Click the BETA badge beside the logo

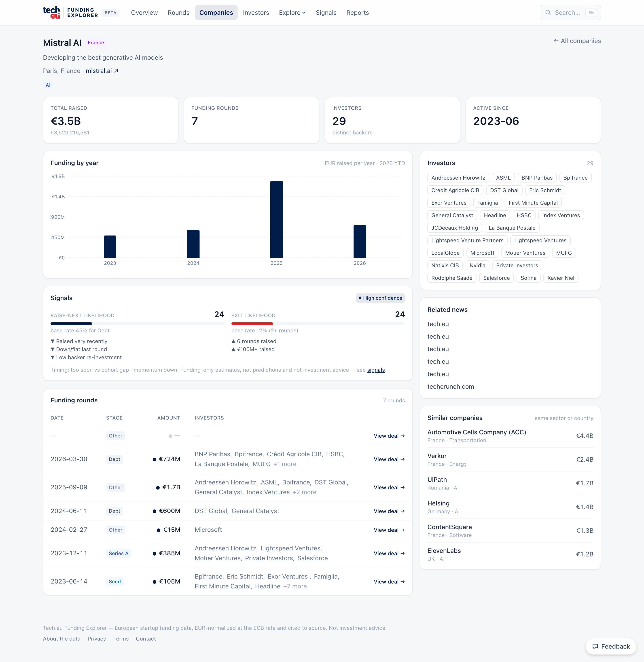point(110,13)
